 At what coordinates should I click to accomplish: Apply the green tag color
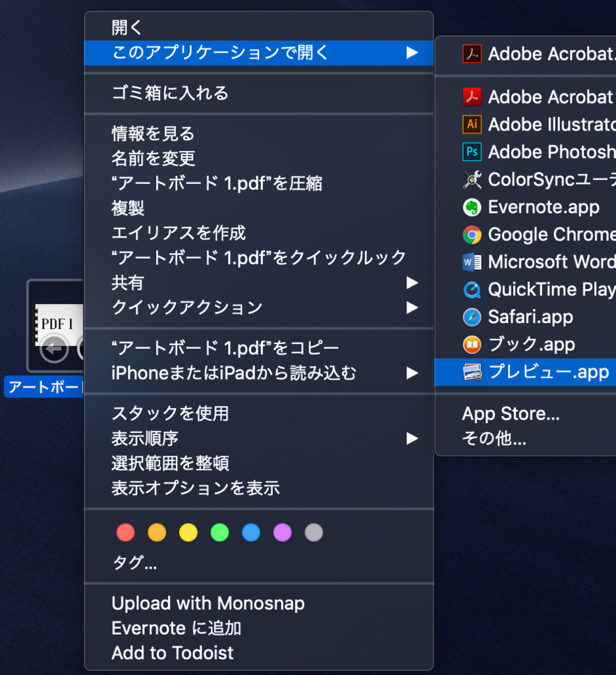point(220,533)
